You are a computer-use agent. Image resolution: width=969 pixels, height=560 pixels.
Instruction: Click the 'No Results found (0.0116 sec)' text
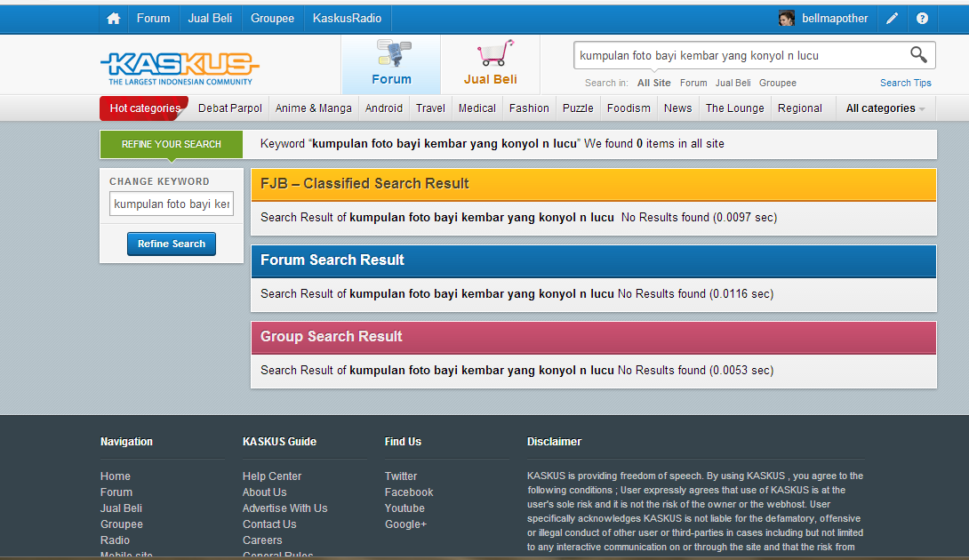click(x=696, y=293)
